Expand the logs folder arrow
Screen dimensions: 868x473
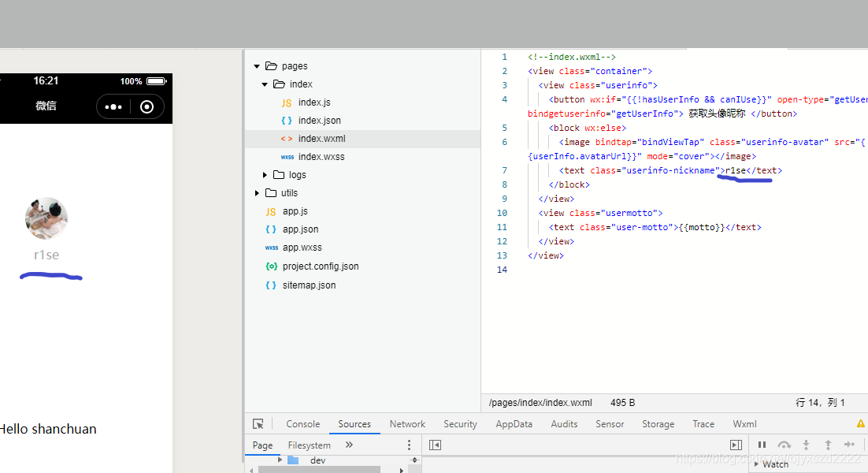(265, 175)
